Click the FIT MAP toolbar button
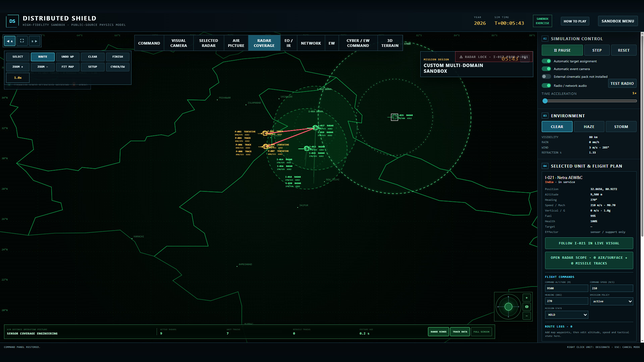Screen dimensions: 644x362 coord(67,67)
